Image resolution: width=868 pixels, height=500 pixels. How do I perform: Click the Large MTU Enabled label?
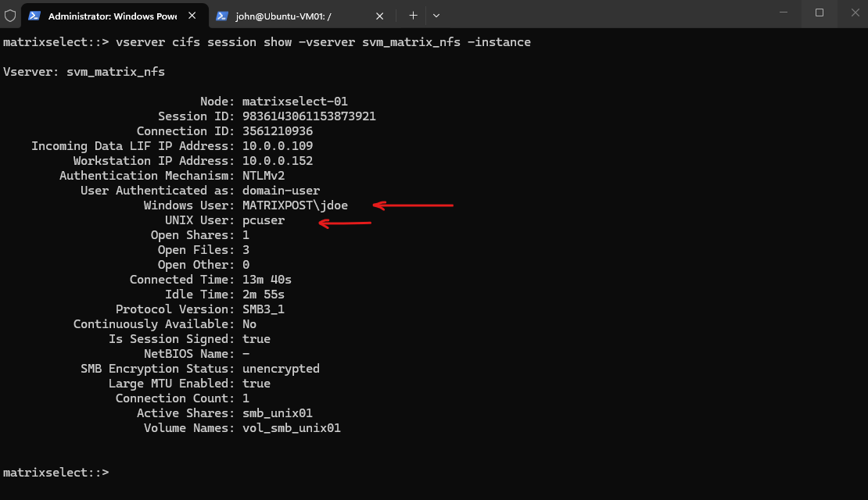[171, 384]
